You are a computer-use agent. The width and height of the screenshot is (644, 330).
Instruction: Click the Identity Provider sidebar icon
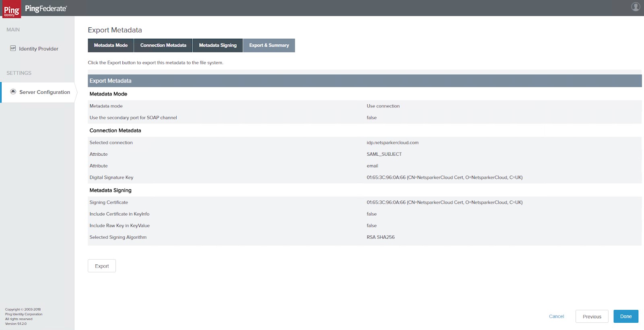13,48
